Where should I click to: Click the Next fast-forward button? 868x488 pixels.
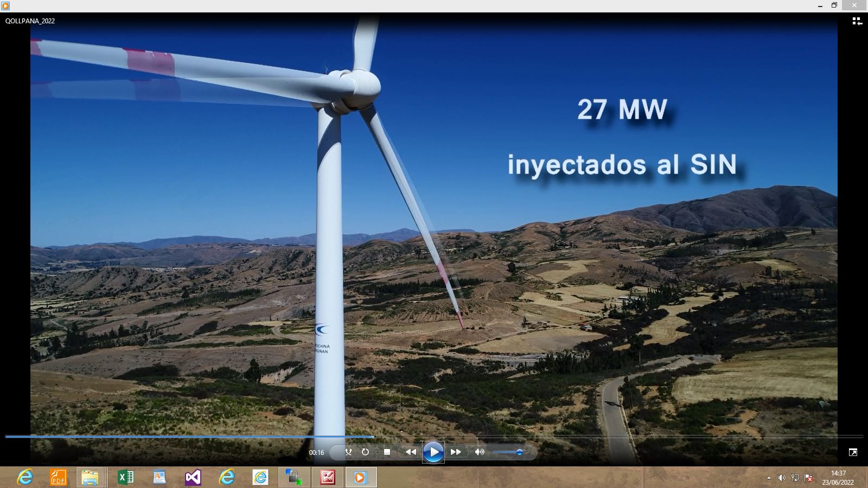(456, 452)
